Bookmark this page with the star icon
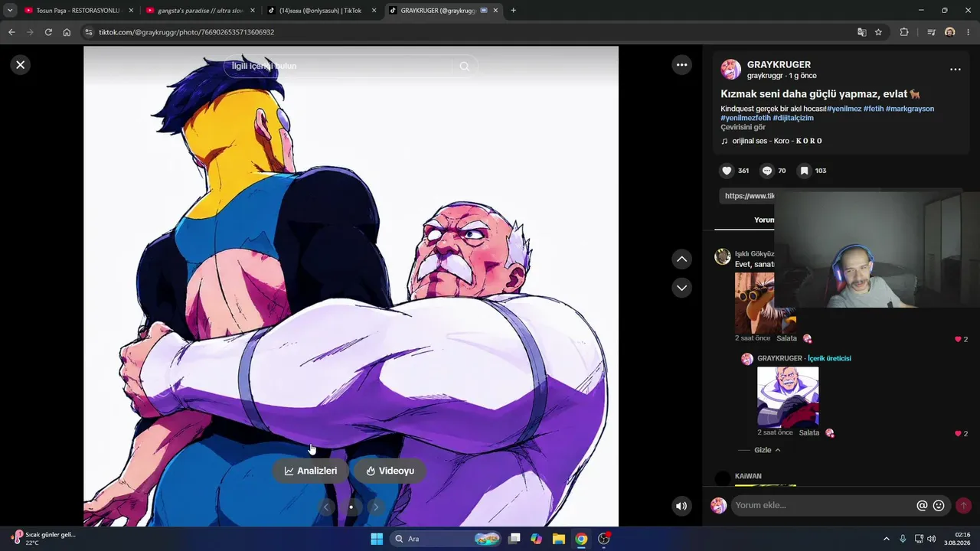 click(878, 32)
